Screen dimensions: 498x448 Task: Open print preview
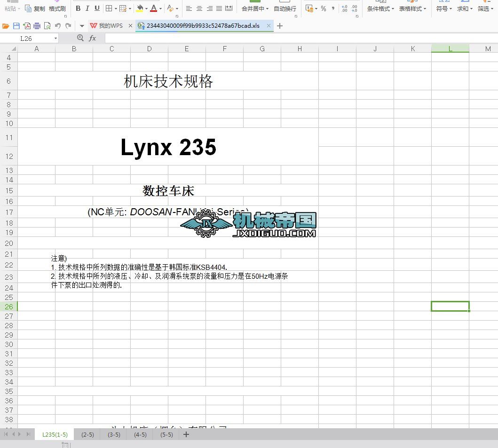(47, 26)
